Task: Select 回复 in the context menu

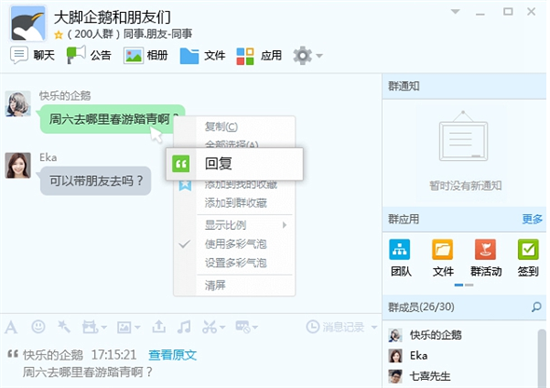Action: click(x=235, y=164)
